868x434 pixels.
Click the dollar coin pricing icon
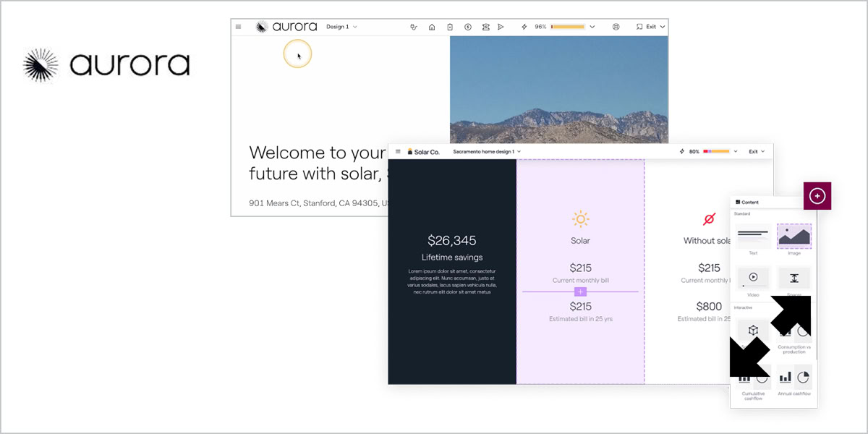pos(468,27)
